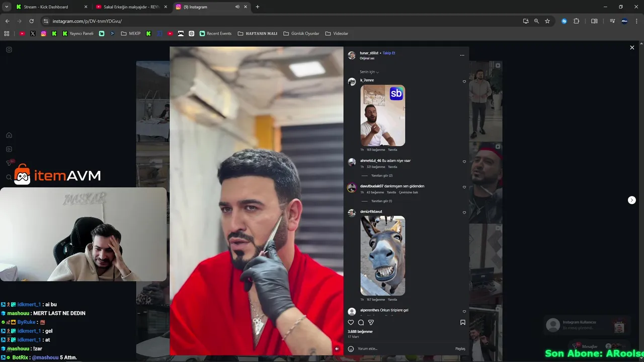Open Yayıncı Paneli bookmark
The width and height of the screenshot is (644, 362).
pos(78,33)
